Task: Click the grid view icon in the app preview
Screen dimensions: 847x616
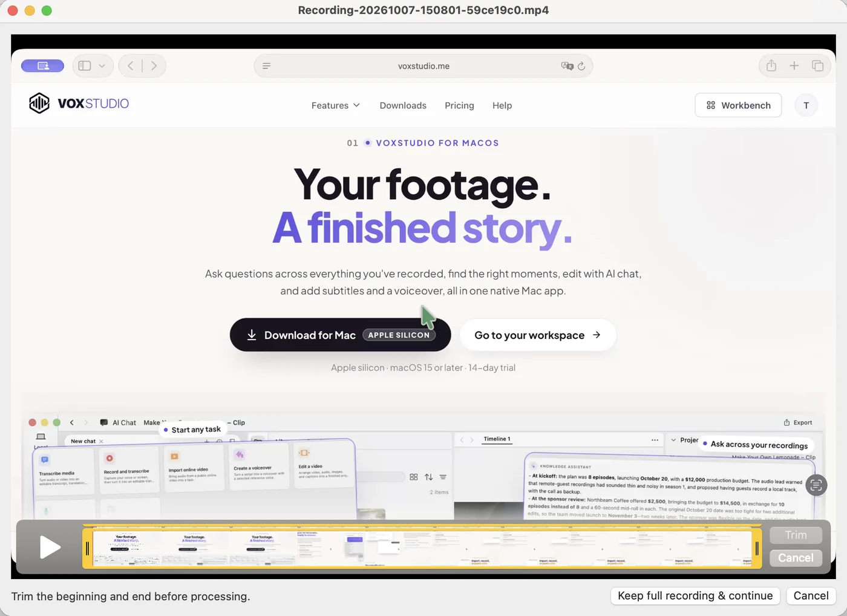Action: [414, 477]
